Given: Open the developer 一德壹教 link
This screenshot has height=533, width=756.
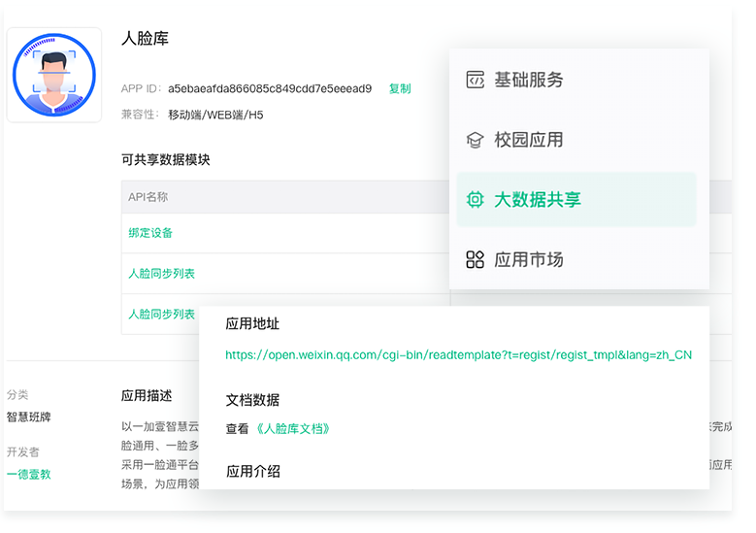Looking at the screenshot, I should pyautogui.click(x=28, y=474).
